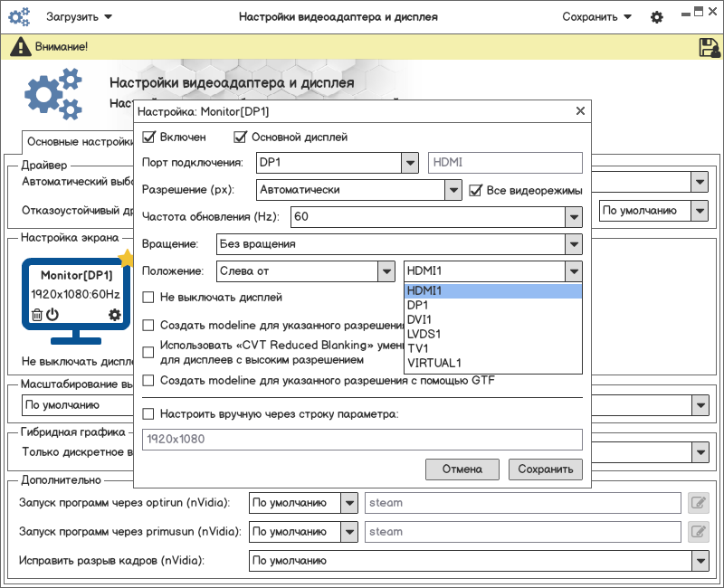Enable 'Настроить вручную через строку параметра'
The width and height of the screenshot is (724, 588).
pyautogui.click(x=149, y=414)
